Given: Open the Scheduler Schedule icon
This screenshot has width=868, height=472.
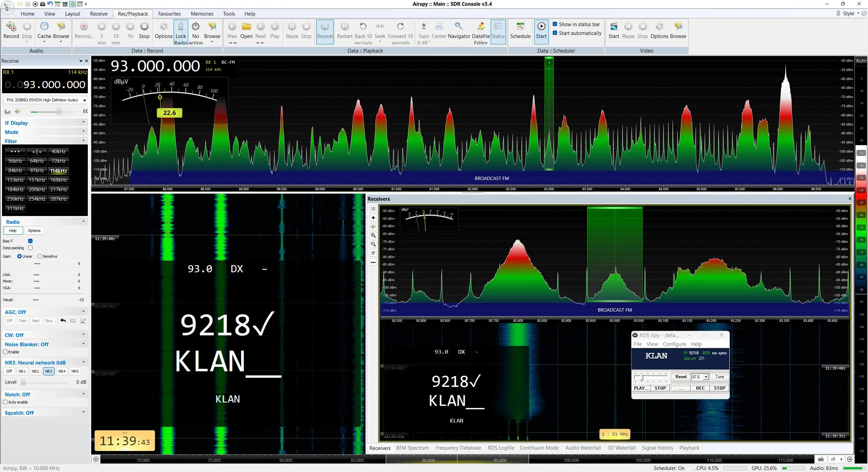Looking at the screenshot, I should (x=520, y=26).
